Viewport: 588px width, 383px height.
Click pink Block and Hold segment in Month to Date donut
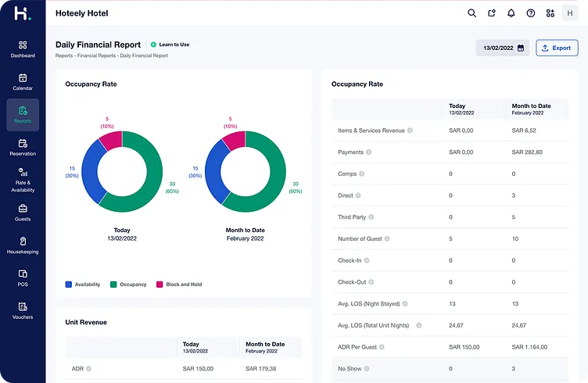coord(235,141)
